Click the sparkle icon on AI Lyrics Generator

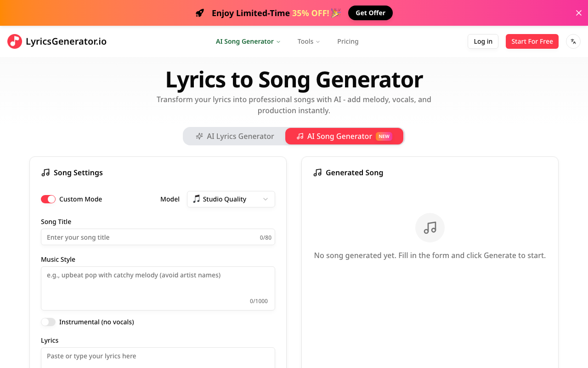coord(199,136)
